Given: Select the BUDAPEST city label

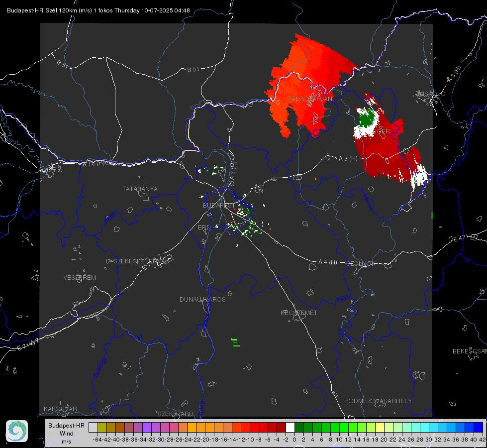Looking at the screenshot, I should (x=219, y=206).
